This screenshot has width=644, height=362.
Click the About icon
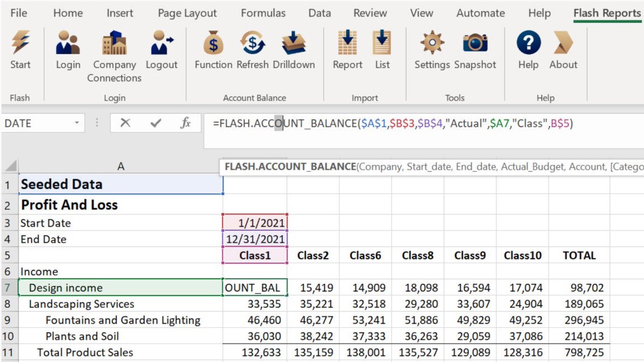coord(563,43)
